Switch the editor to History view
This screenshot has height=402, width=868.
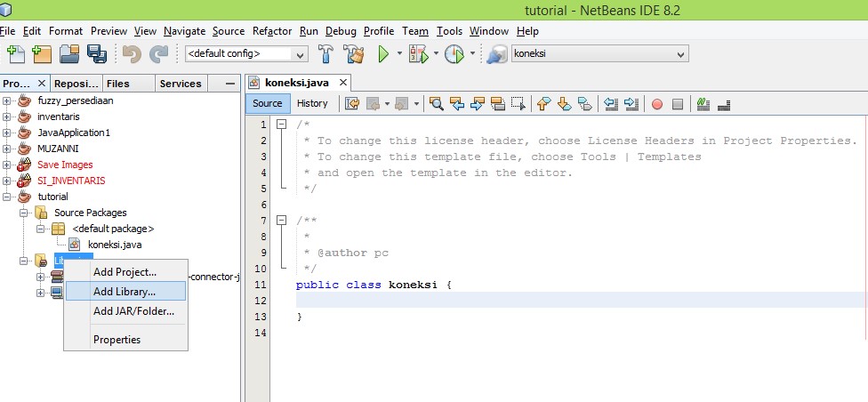coord(312,103)
